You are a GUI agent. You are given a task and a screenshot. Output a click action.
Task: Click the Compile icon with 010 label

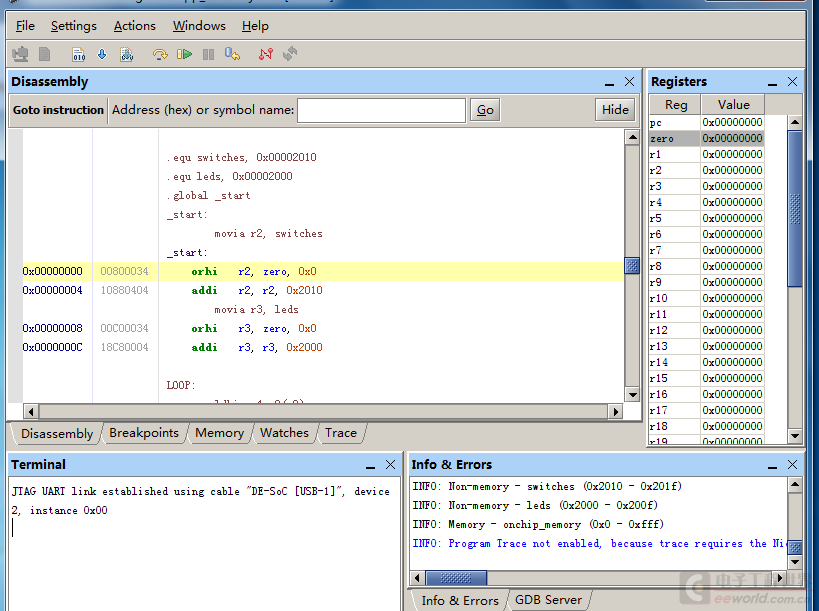pyautogui.click(x=78, y=54)
